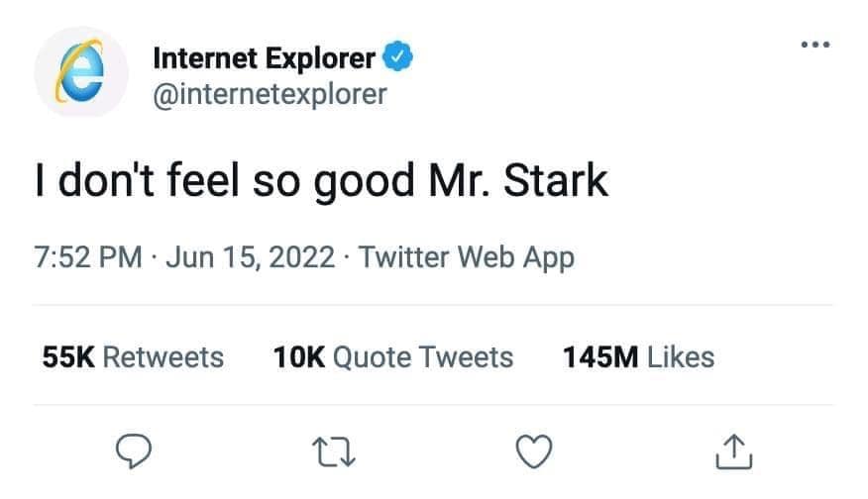868x499 pixels.
Task: Open the Twitter Web App source link
Action: coord(466,258)
